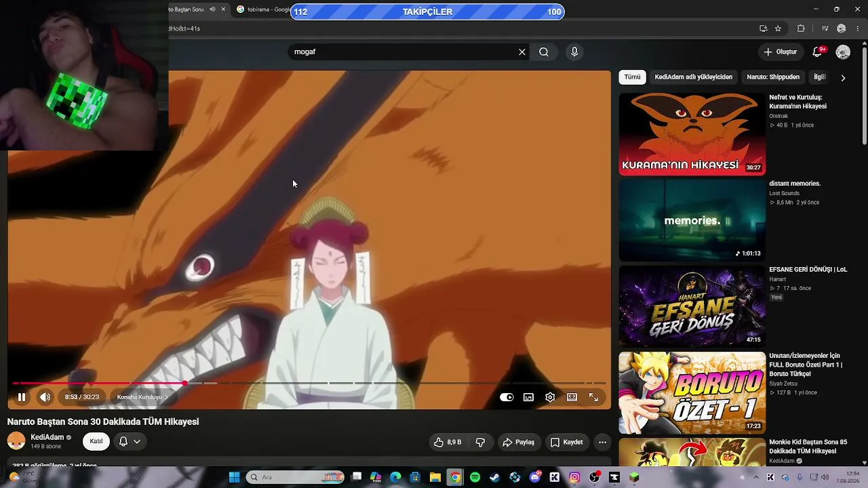Open the YouTube account avatar menu
Screen dimensions: 868x488
pyautogui.click(x=843, y=52)
